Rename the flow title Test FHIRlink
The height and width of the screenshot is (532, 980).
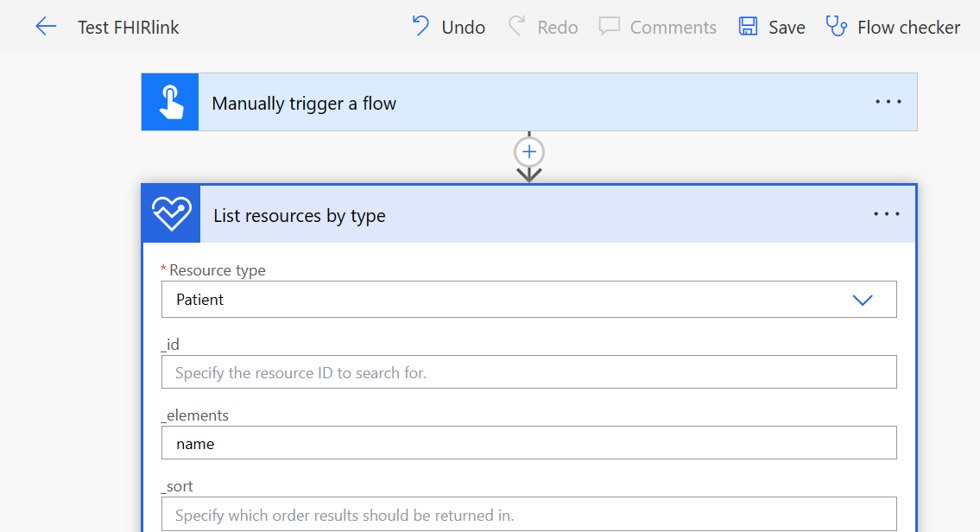click(x=128, y=28)
